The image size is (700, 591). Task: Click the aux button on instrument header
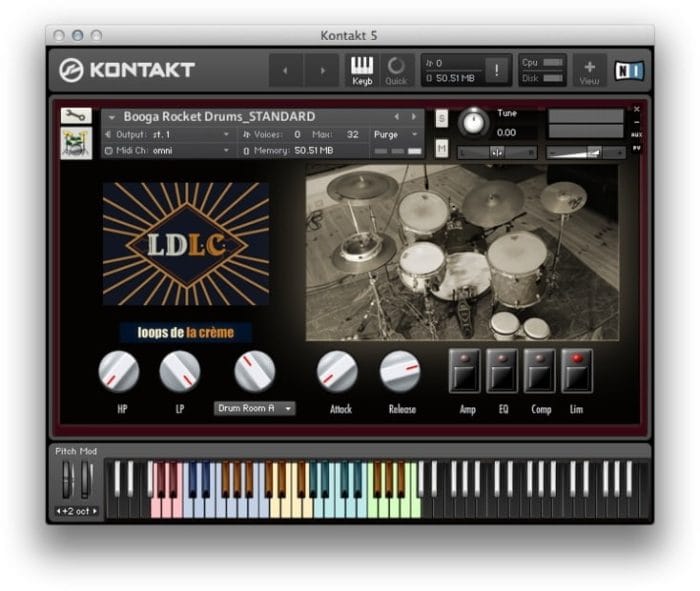coord(637,134)
